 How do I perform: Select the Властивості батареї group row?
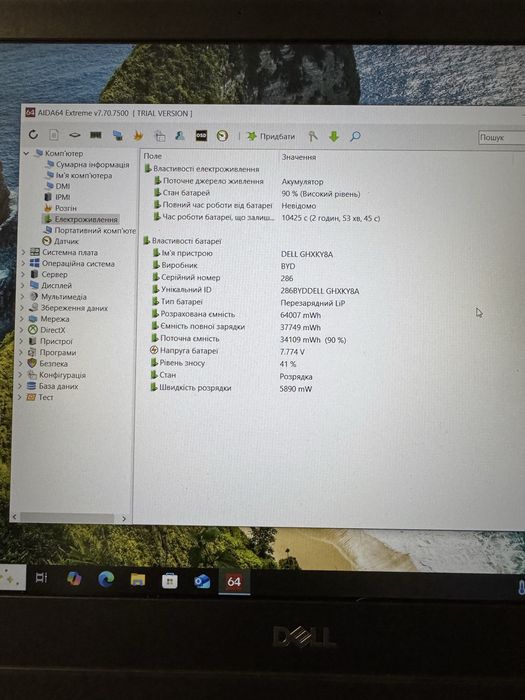[x=182, y=241]
